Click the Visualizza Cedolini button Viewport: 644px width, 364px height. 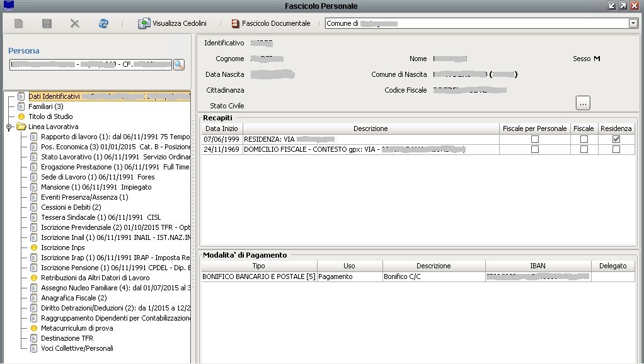[x=172, y=23]
